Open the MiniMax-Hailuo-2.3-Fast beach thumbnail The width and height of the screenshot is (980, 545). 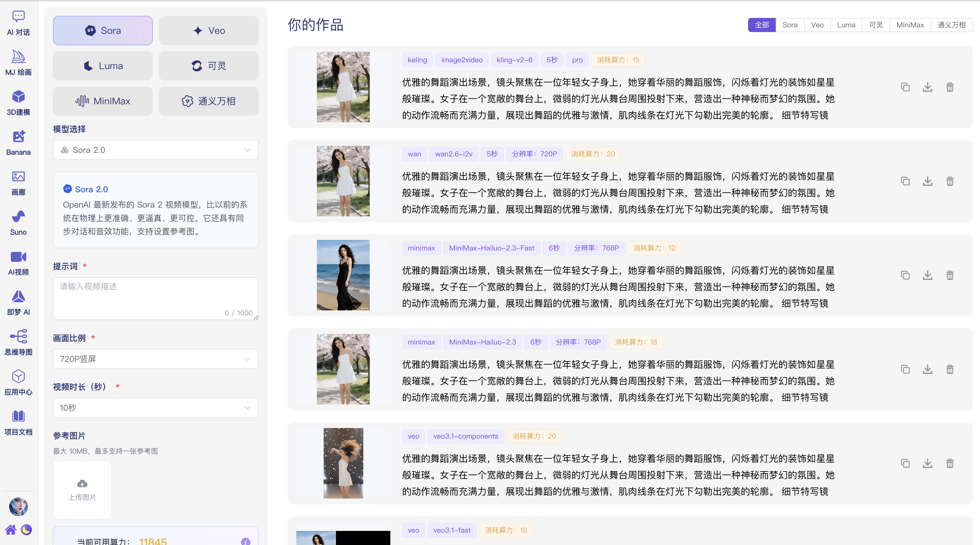point(343,275)
